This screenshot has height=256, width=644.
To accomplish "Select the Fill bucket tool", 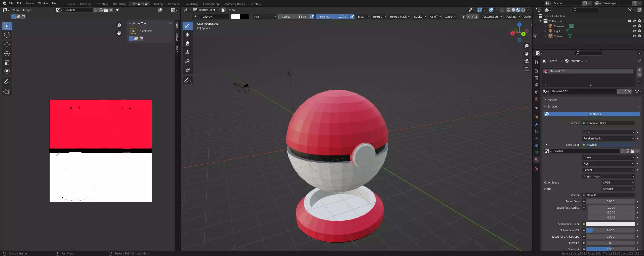I will pos(187,61).
